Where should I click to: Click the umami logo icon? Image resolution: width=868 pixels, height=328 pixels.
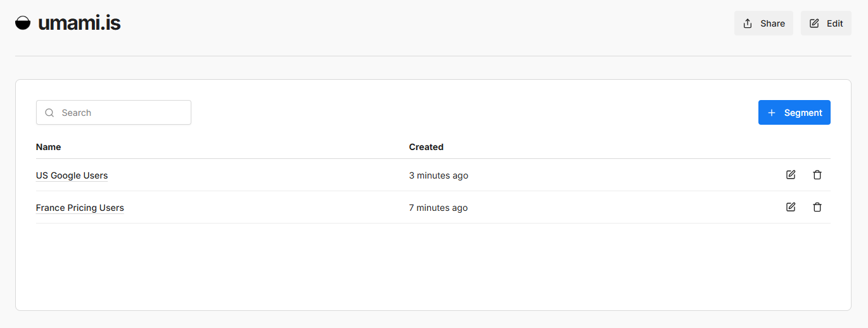tap(23, 23)
